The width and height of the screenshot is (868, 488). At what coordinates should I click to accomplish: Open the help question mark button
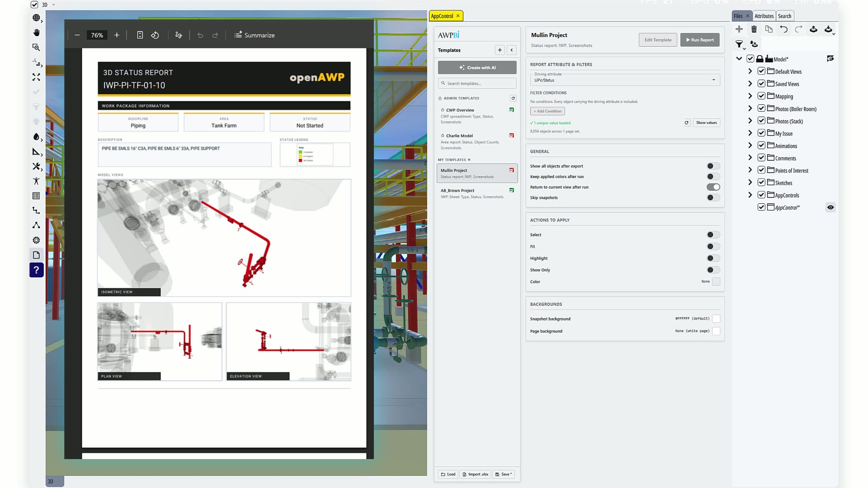[36, 270]
